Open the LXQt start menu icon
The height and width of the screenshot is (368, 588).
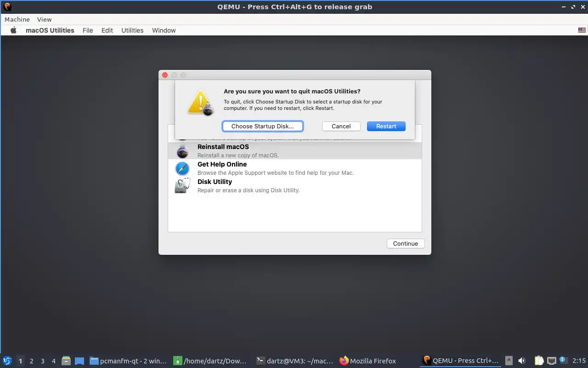(x=7, y=361)
